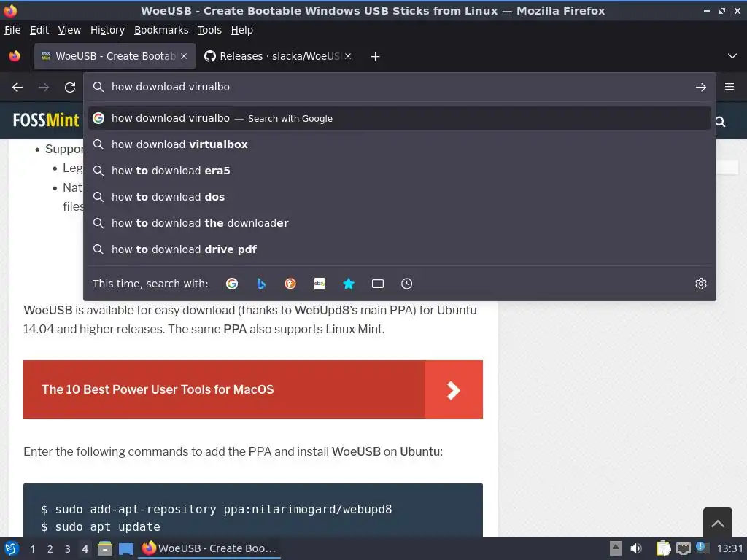This screenshot has height=560, width=747.
Task: Search History using the clock icon
Action: tap(407, 284)
